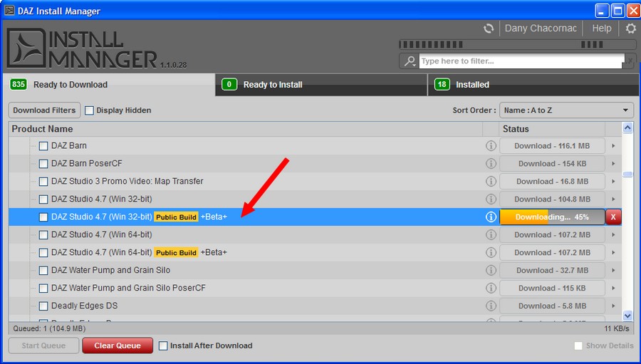Show info for DAZ Studio 3 Promo Video

point(491,181)
